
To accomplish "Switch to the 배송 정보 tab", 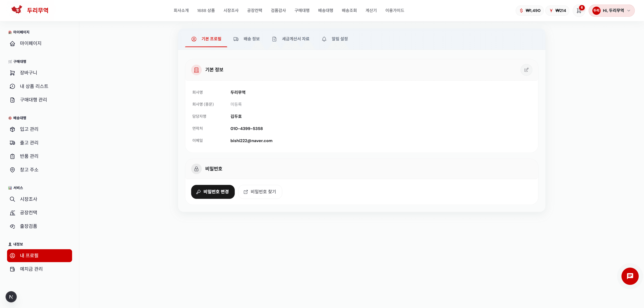I will [x=247, y=39].
